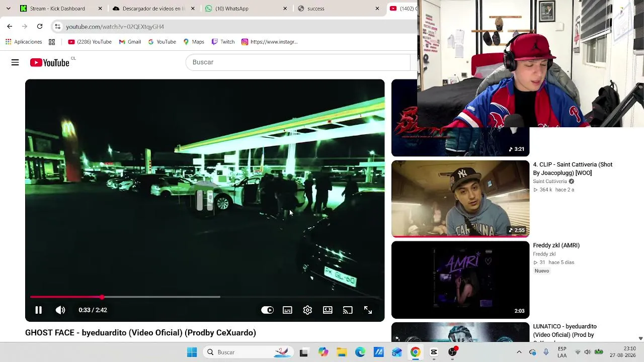
Task: Open the Google-icon YouTube bookmark
Action: tap(162, 42)
